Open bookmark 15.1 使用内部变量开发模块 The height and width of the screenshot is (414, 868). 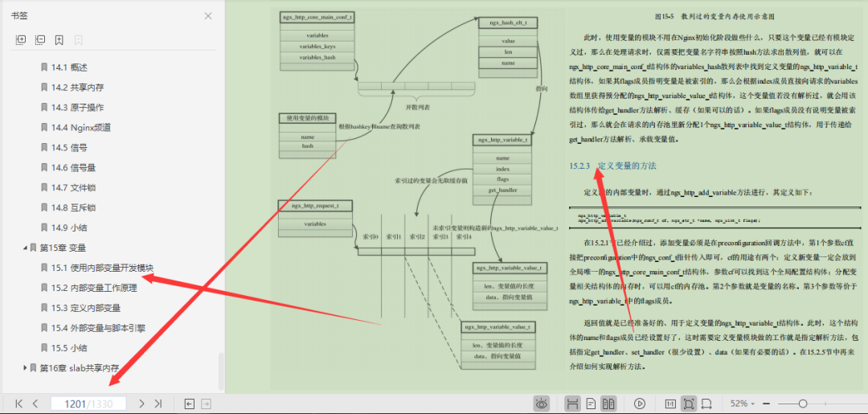[x=102, y=268]
